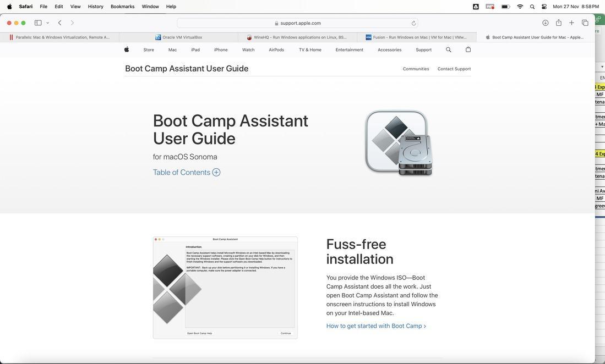Open the TV & Home navigation link
Image resolution: width=605 pixels, height=364 pixels.
tap(310, 49)
